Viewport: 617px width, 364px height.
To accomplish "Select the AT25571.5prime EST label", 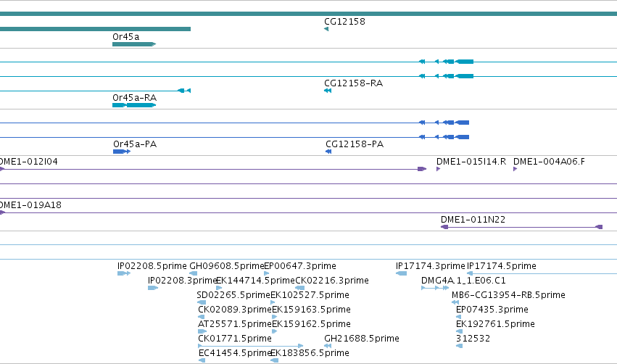I will click(235, 324).
